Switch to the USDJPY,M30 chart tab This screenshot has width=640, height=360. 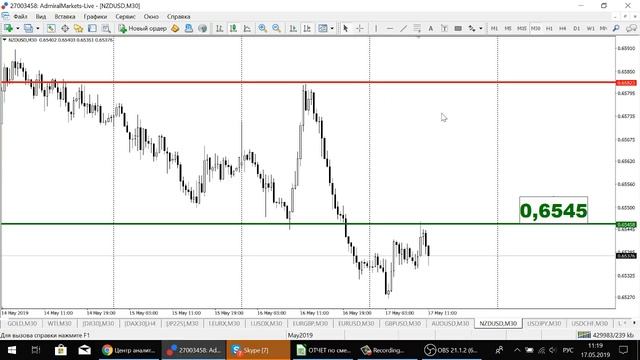pos(544,323)
